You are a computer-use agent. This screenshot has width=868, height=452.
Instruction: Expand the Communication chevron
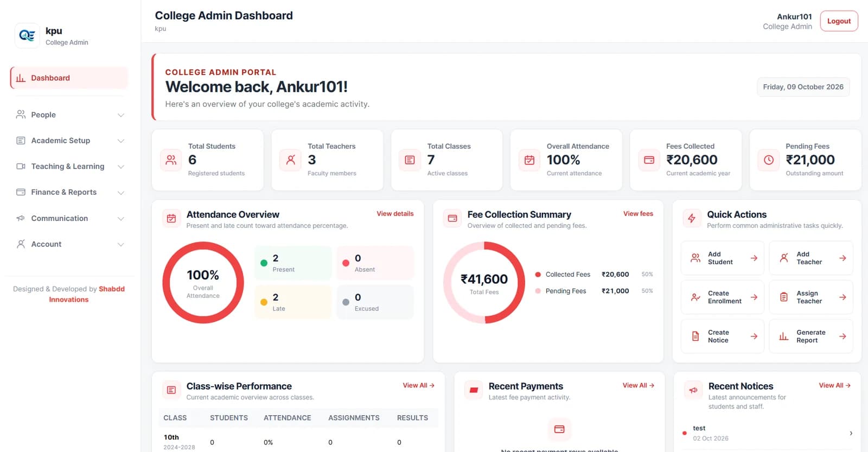(x=121, y=219)
